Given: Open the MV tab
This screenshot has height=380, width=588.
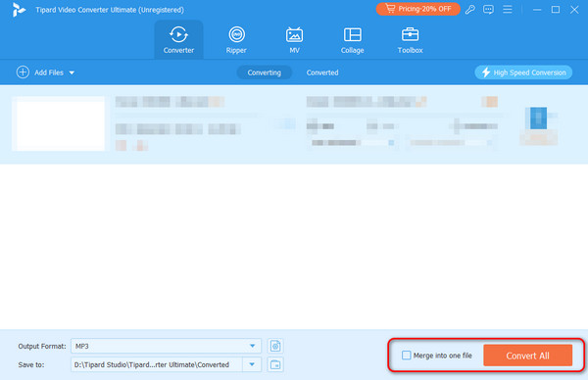Looking at the screenshot, I should [294, 40].
